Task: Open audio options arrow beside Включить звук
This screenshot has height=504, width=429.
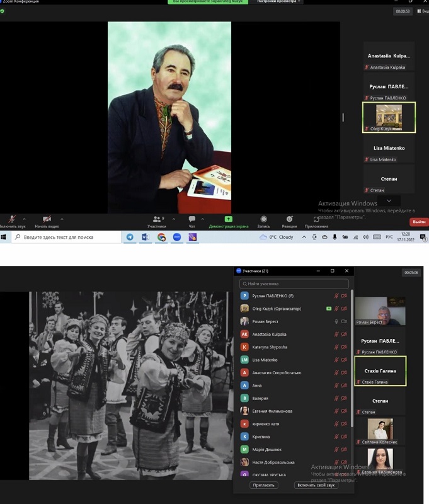Action: 24,219
